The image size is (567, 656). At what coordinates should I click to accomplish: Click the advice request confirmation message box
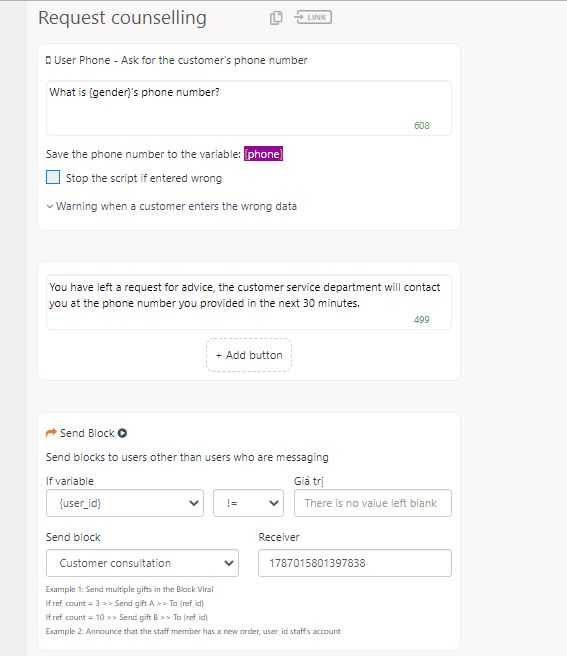(249, 302)
